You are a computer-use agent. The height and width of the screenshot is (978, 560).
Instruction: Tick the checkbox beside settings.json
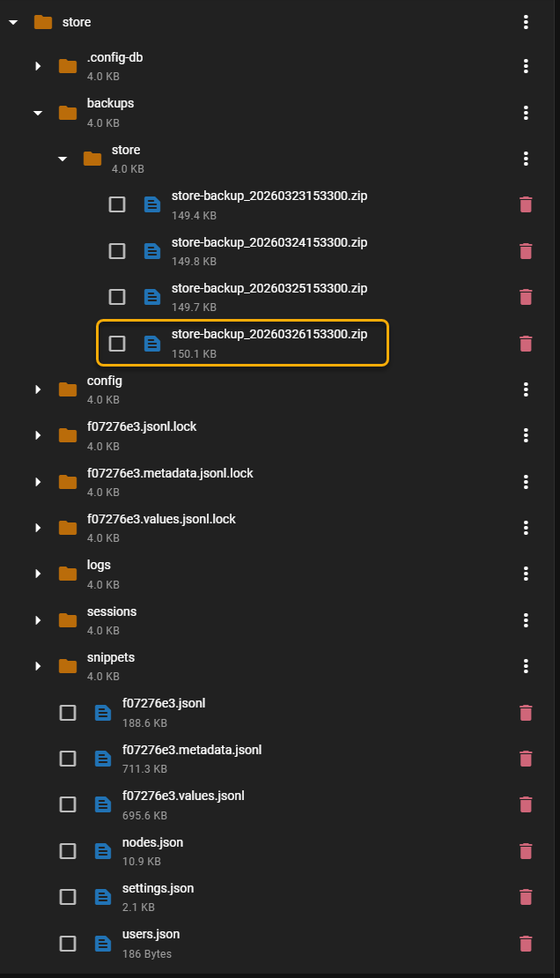pos(68,897)
